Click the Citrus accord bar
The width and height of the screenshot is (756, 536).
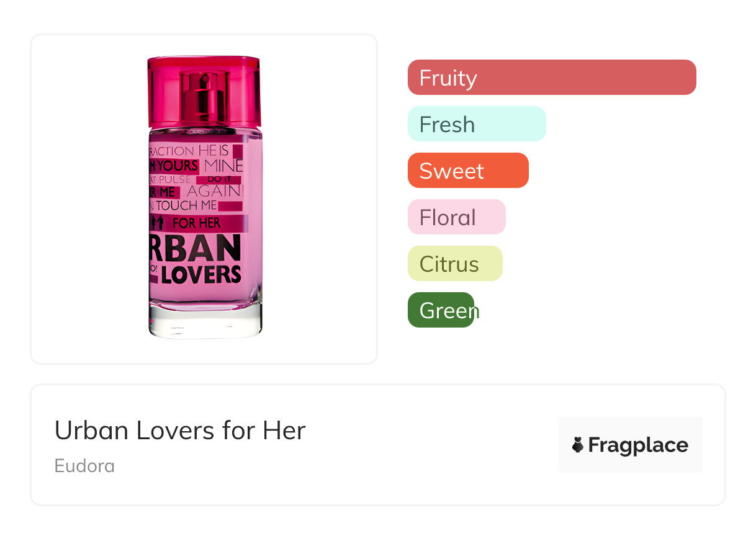coord(454,264)
